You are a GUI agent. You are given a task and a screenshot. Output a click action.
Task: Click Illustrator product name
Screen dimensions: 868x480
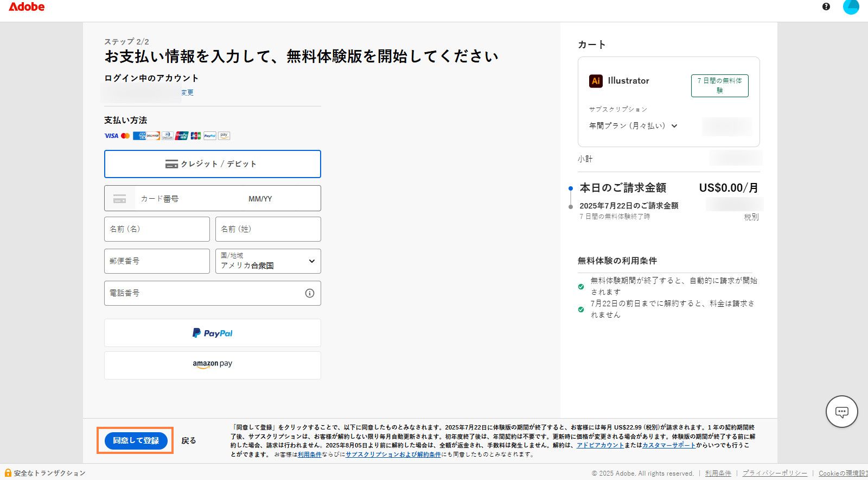[628, 81]
